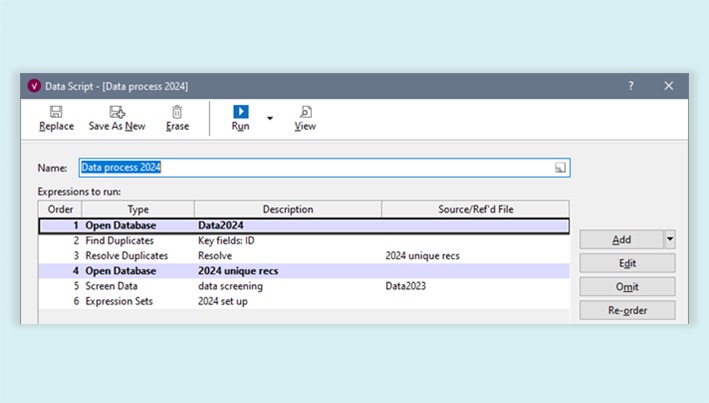Click the Re-order button
This screenshot has height=403, width=709.
click(628, 310)
